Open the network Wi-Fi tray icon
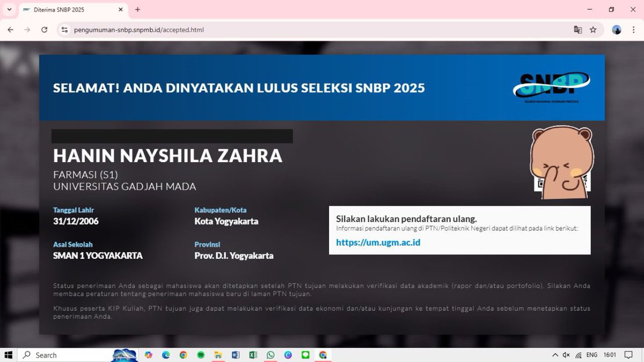This screenshot has width=644, height=362. 579,355
